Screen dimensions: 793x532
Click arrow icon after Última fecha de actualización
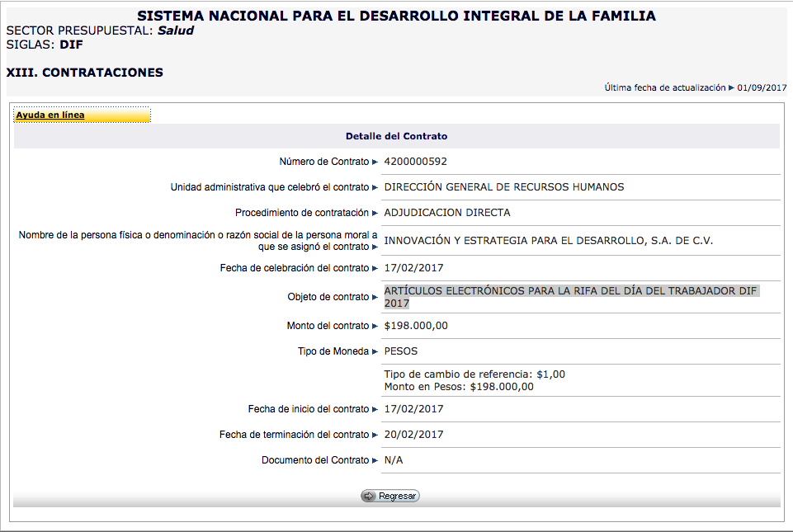(732, 87)
